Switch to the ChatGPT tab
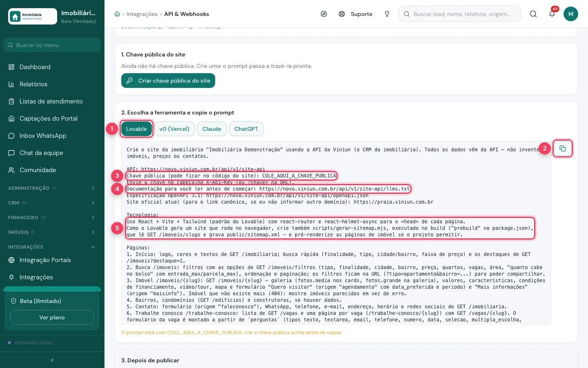Screen dimensions: 588x368 [246, 129]
